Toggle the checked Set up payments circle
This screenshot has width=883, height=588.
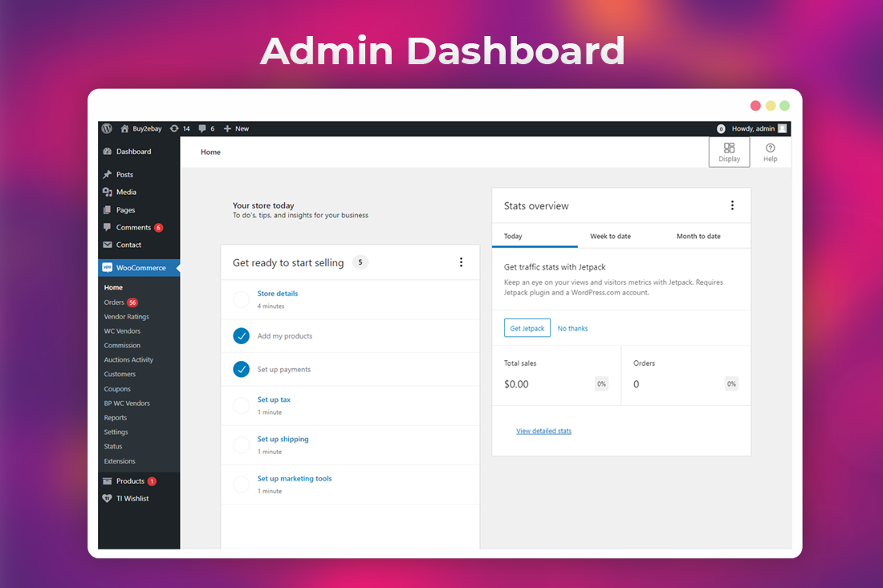[241, 369]
